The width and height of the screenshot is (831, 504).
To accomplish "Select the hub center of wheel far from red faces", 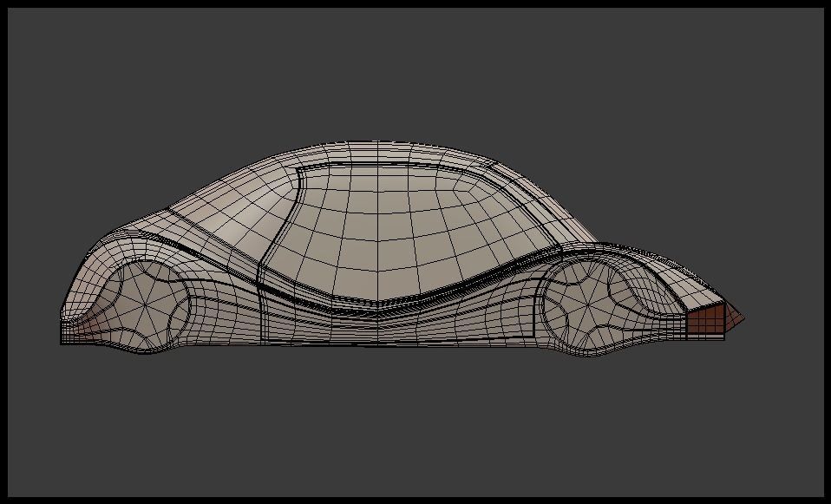I will pos(145,306).
